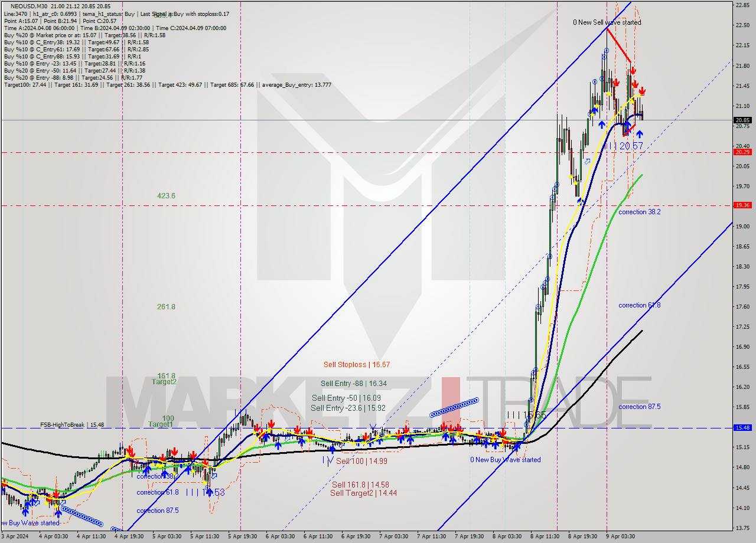Click the 'Target2' green label
756x543 pixels.
coord(164,382)
